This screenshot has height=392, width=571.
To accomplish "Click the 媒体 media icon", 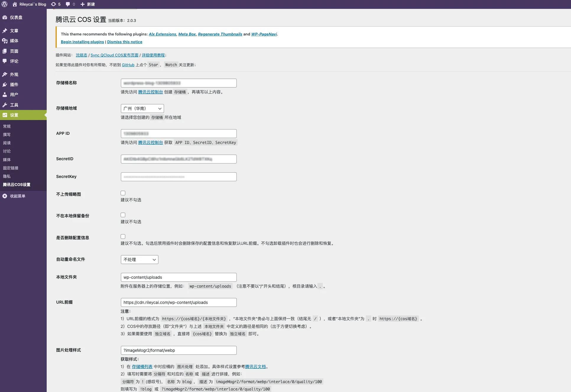I will [5, 41].
